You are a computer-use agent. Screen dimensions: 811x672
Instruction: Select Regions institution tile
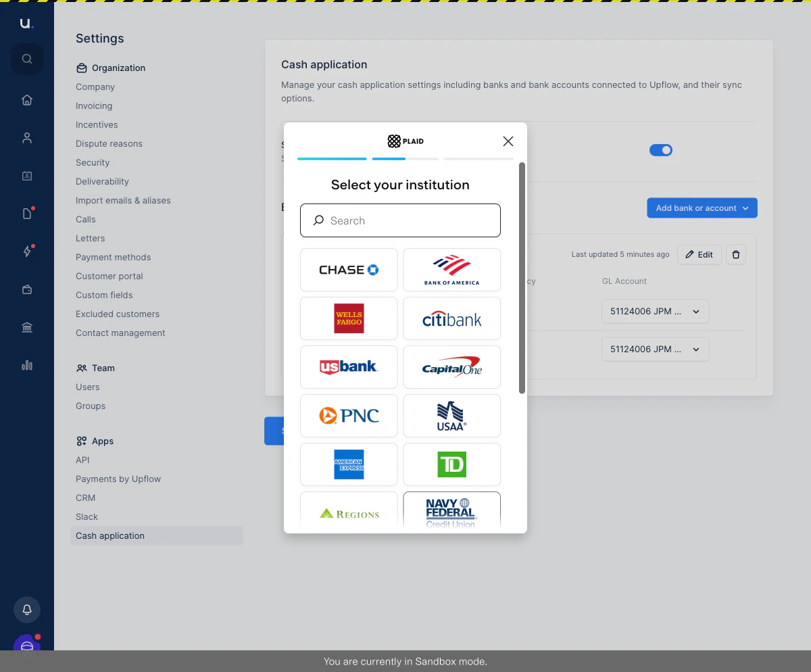click(x=349, y=512)
